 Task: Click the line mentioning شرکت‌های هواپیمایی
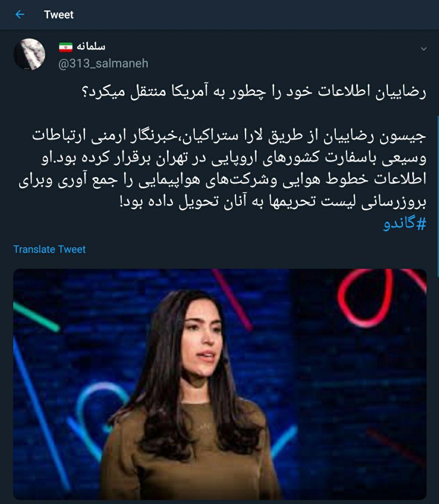[x=222, y=180]
